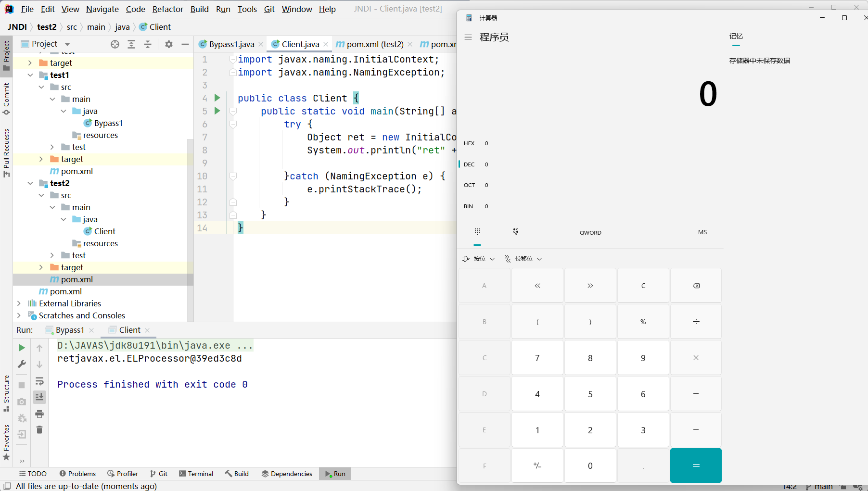Viewport: 868px width, 491px height.
Task: Expand Scratches and Consoles node
Action: coord(19,315)
